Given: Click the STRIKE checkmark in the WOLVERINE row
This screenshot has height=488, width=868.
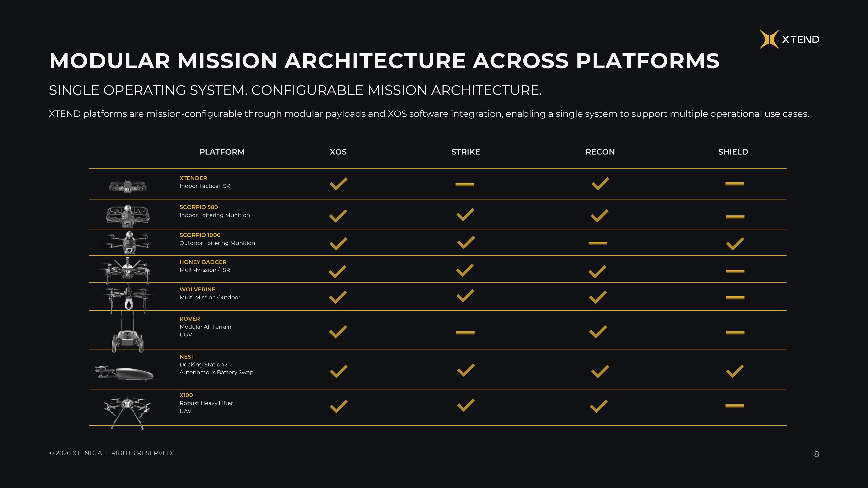Looking at the screenshot, I should 465,296.
